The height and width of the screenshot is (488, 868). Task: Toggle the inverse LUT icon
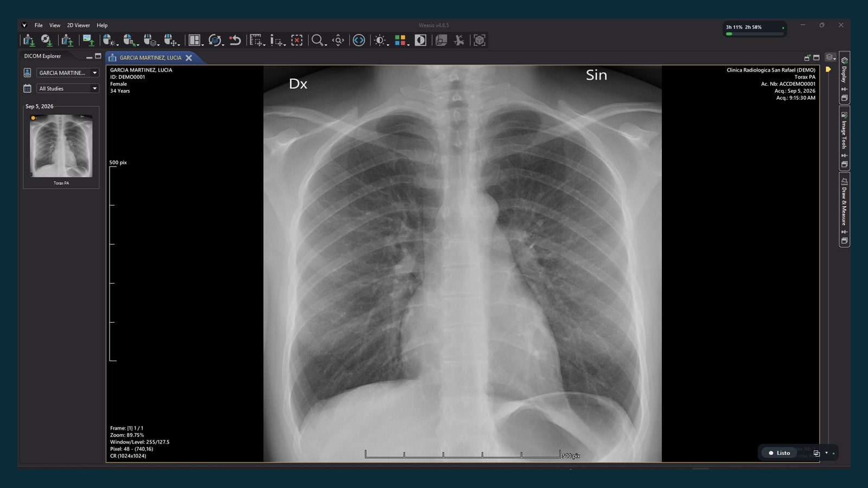420,40
